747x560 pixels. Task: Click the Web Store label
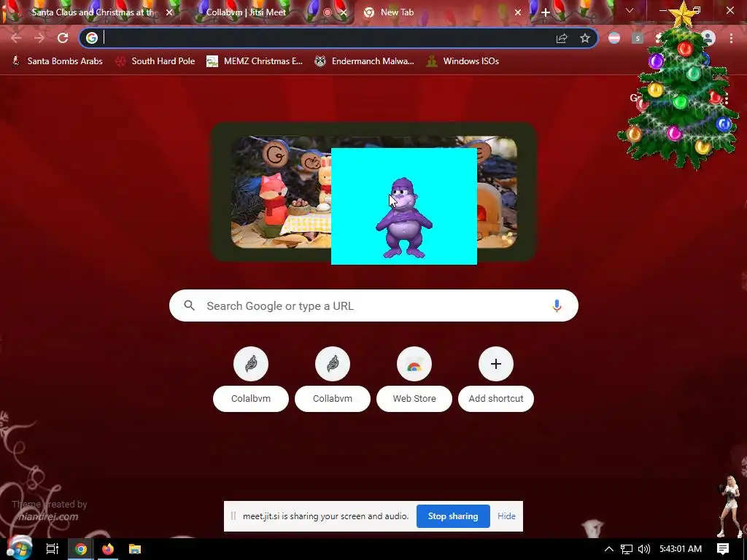coord(414,399)
